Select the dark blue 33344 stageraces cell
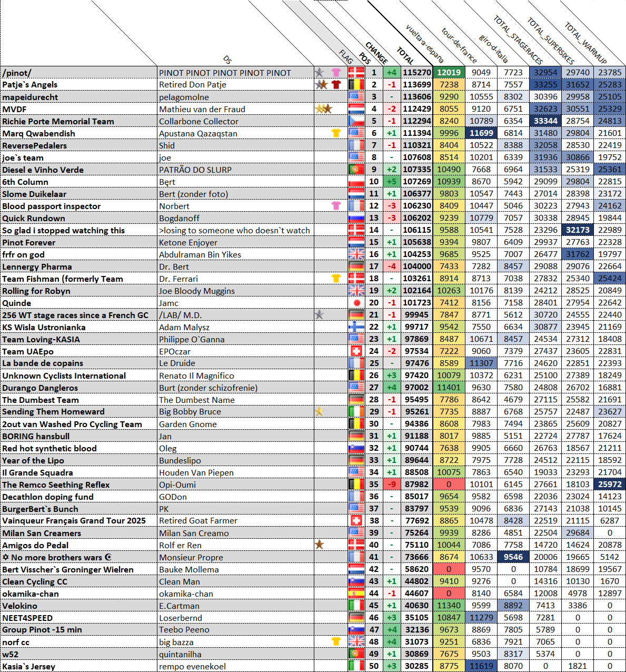626x672 pixels. tap(545, 121)
